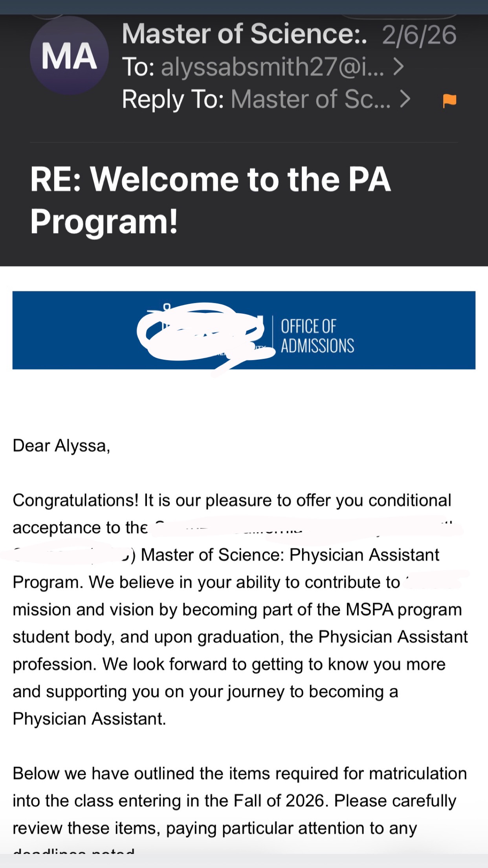Tap the "Reply To:" field label

pyautogui.click(x=173, y=99)
